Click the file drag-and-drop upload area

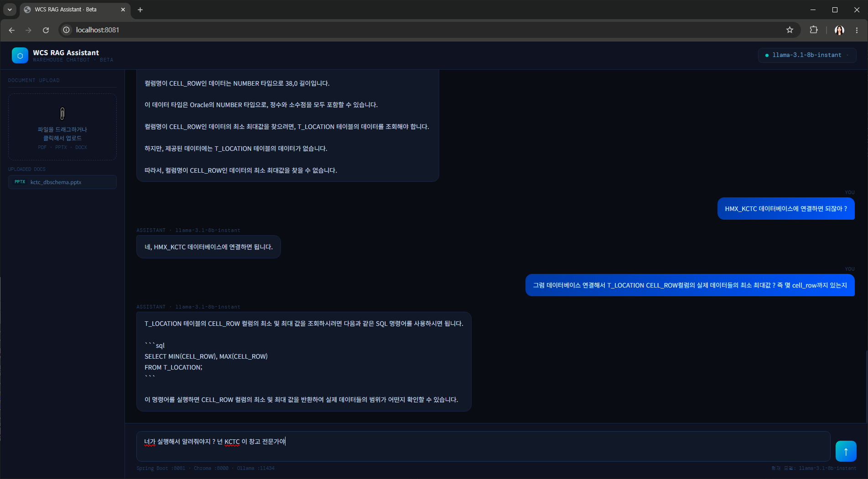(62, 127)
